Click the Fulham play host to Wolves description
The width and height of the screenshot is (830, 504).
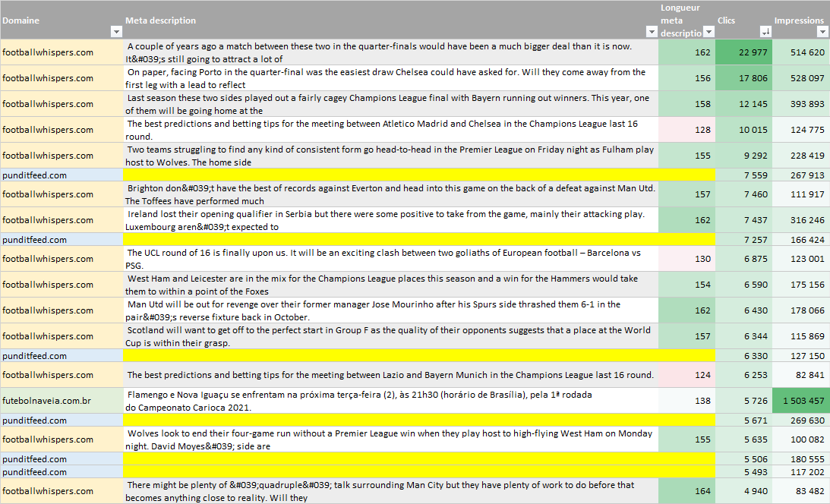coord(390,156)
